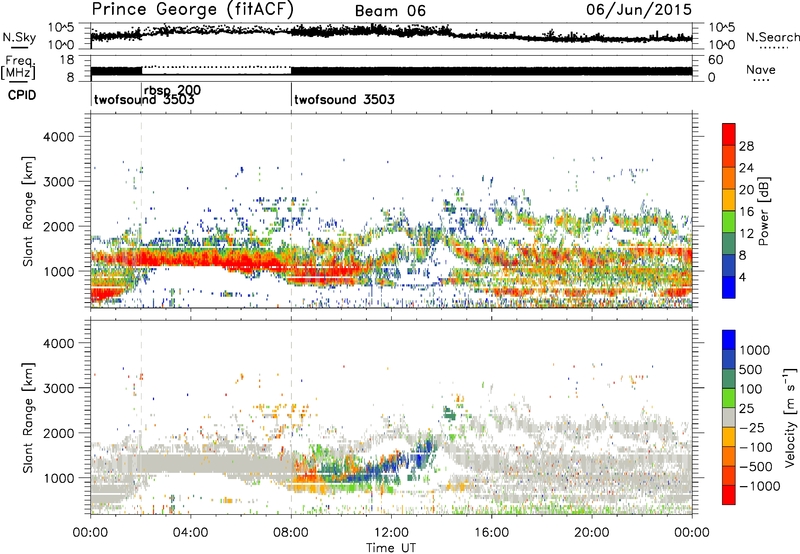Screen dimensions: 800x554
Task: Click the "twofsound 3503" label at 08:00
Action: [344, 99]
